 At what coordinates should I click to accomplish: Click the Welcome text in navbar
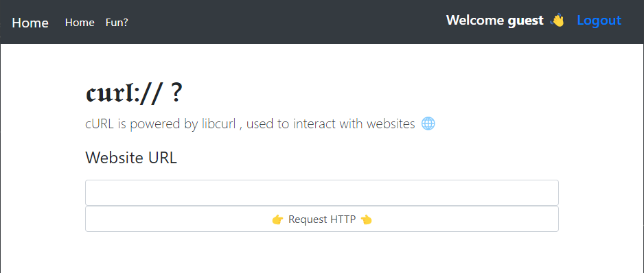[x=475, y=20]
